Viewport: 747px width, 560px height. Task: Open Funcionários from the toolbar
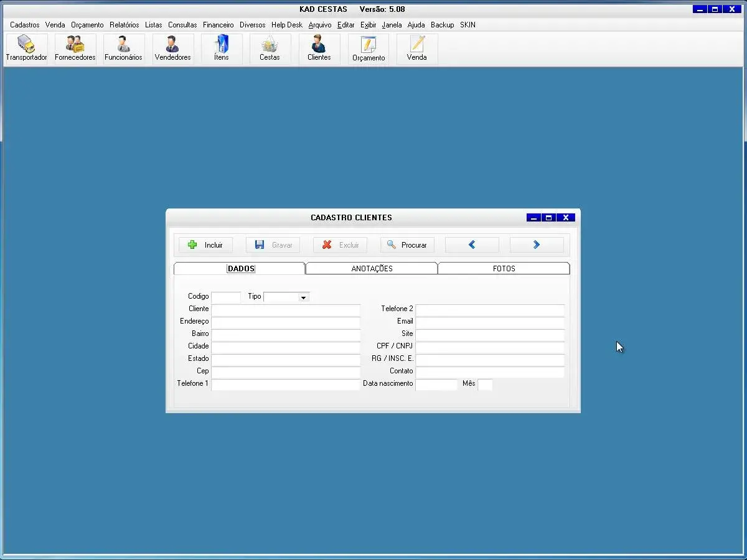click(x=123, y=49)
